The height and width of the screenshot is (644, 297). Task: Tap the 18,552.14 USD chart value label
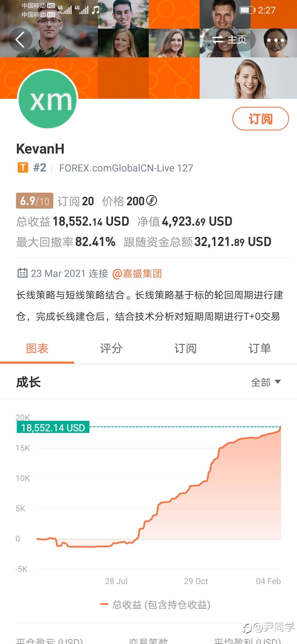53,427
